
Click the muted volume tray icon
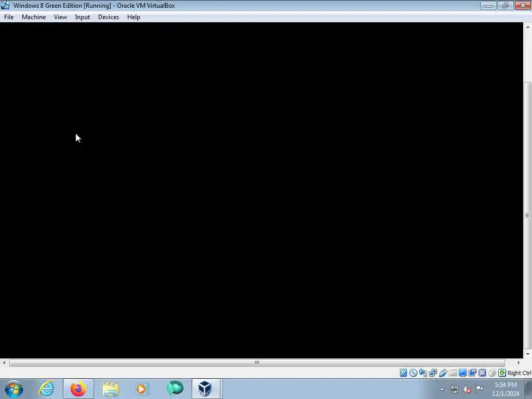(467, 390)
